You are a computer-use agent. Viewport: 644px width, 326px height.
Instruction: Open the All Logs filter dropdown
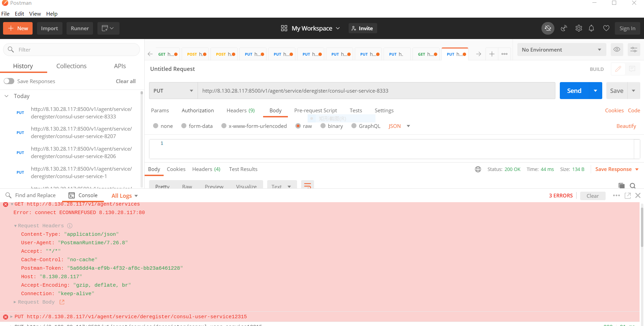click(125, 196)
